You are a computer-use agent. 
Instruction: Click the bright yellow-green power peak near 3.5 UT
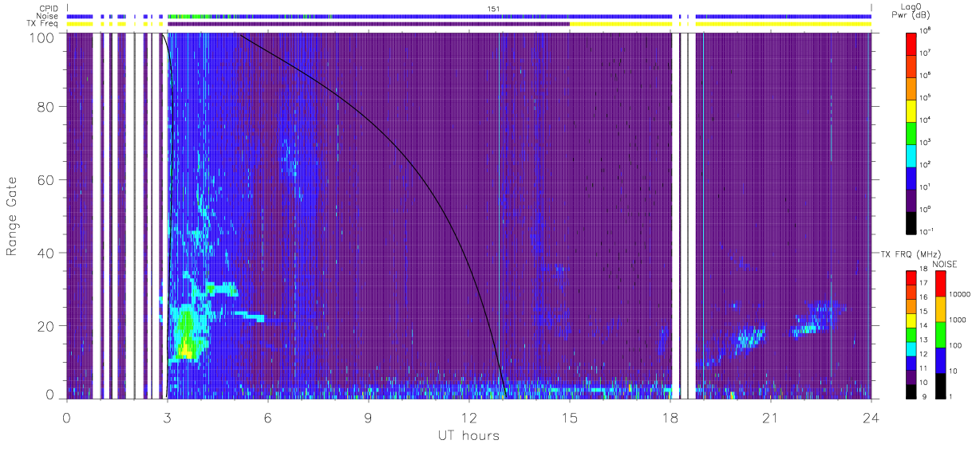click(185, 348)
